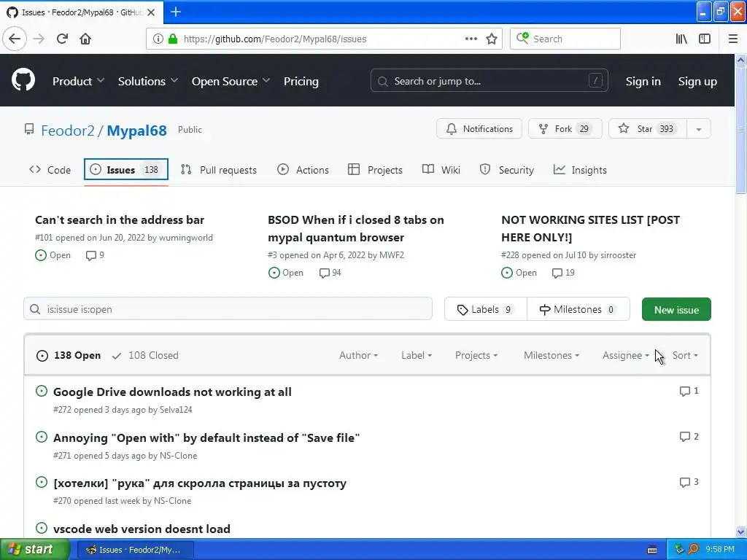Switch to the Actions tab

[303, 169]
